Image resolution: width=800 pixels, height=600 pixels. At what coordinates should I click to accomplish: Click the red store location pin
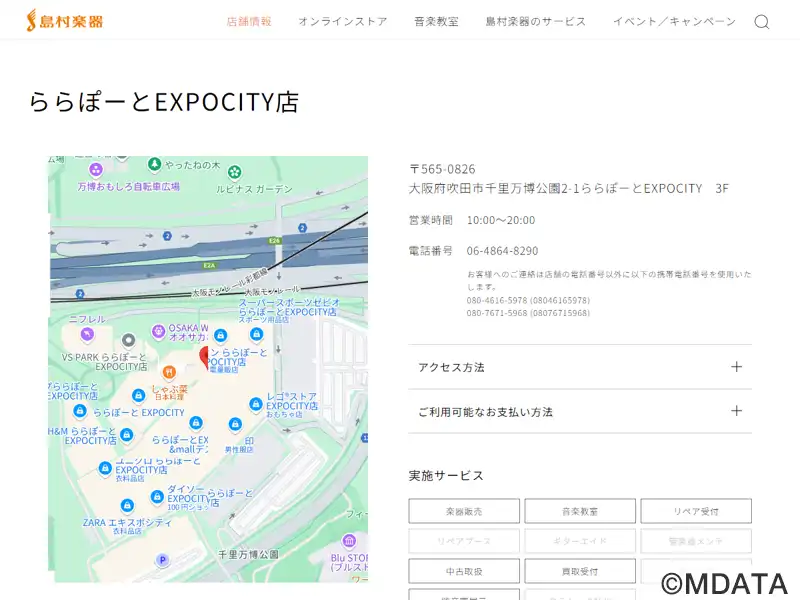[x=205, y=357]
